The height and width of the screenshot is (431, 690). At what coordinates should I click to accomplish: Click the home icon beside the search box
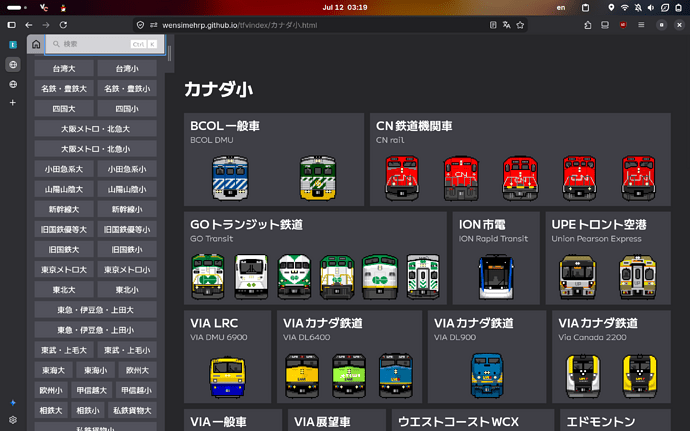[36, 44]
